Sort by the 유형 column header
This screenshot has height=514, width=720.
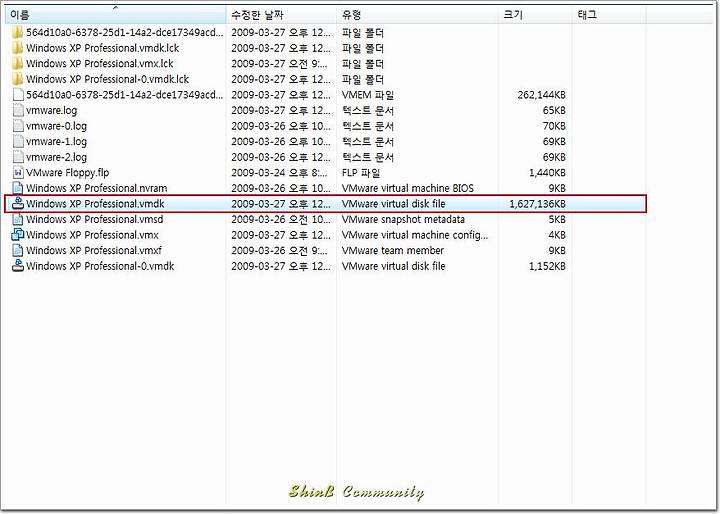(x=417, y=15)
